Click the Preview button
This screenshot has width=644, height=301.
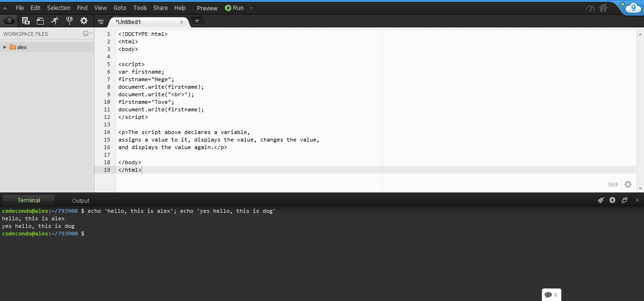(207, 8)
